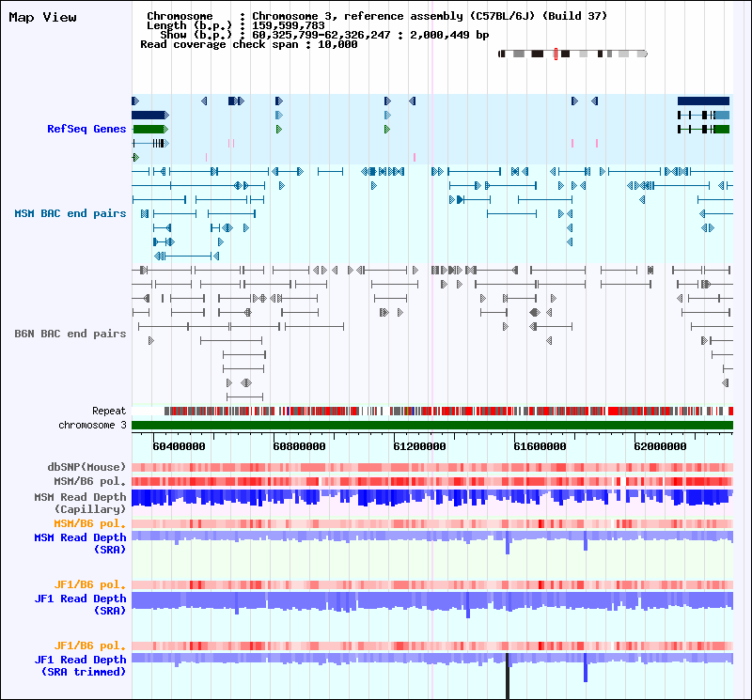Click the large dark blue RefSeq gene block at right
Screen dimensions: 752x700
click(703, 101)
